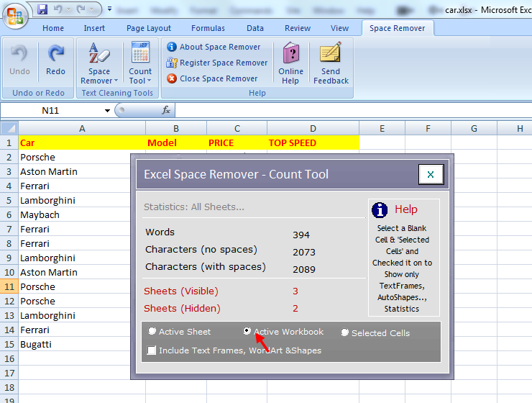Click Characters (with spaces) value 2089

pos(304,270)
